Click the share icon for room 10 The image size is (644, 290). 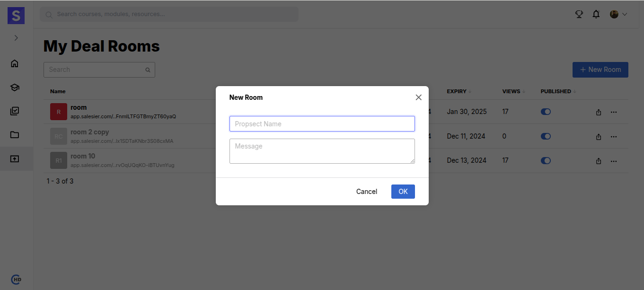599,161
